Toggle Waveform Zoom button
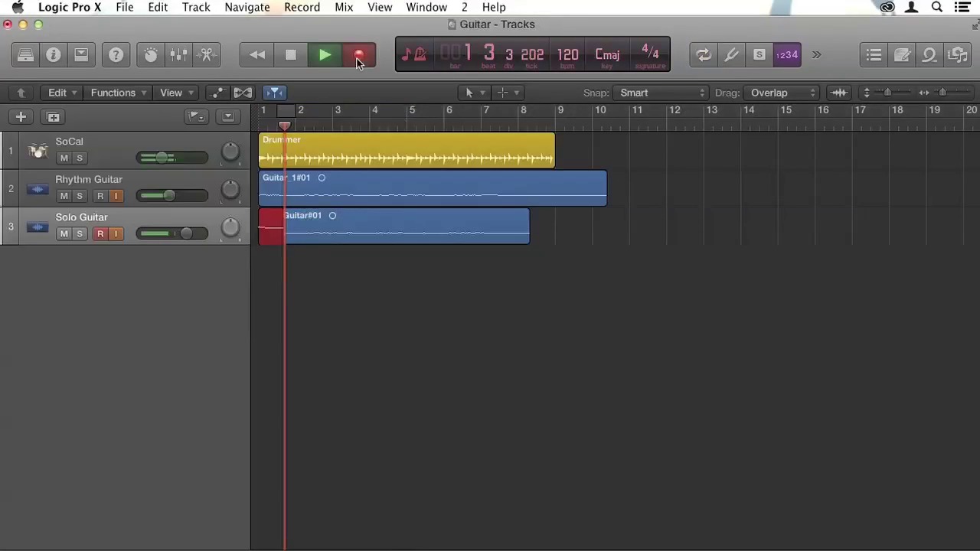The height and width of the screenshot is (551, 980). pyautogui.click(x=839, y=93)
